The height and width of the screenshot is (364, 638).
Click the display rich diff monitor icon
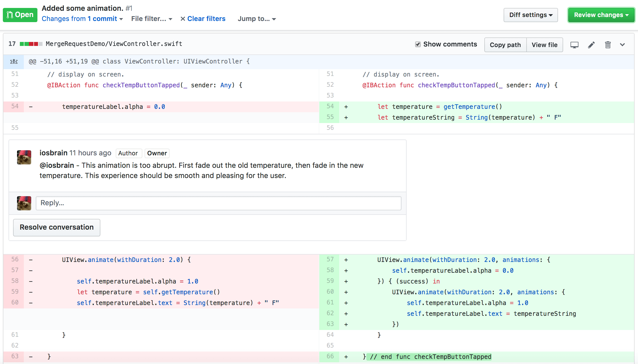pos(574,45)
